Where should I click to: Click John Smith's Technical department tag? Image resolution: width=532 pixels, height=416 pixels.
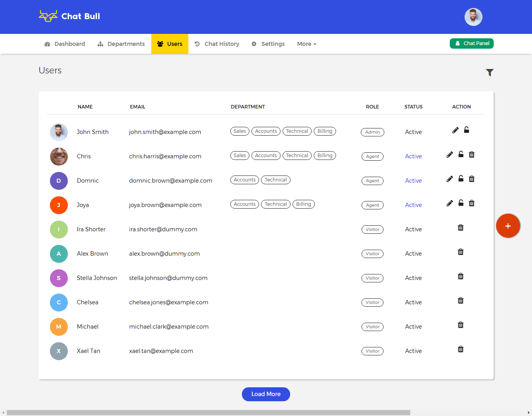click(x=297, y=131)
